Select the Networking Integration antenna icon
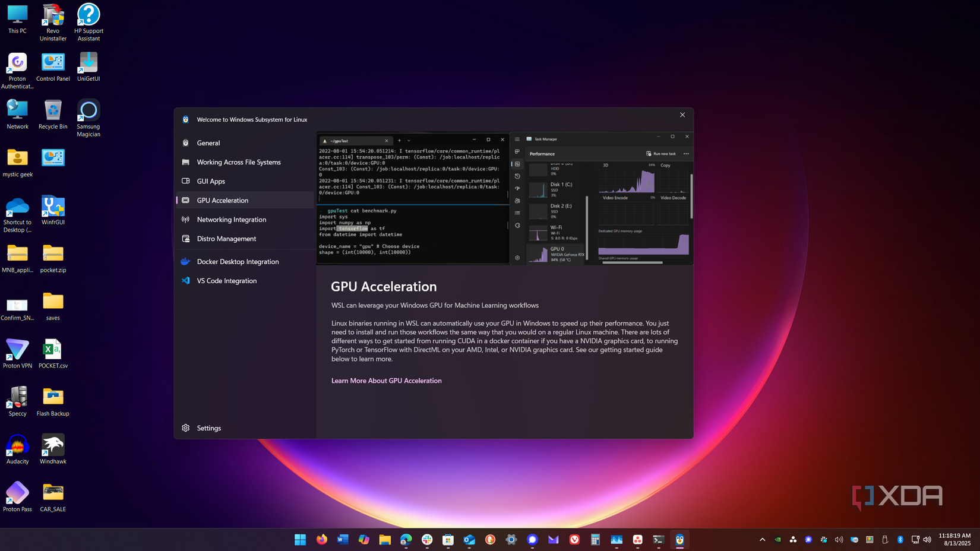 [x=186, y=219]
